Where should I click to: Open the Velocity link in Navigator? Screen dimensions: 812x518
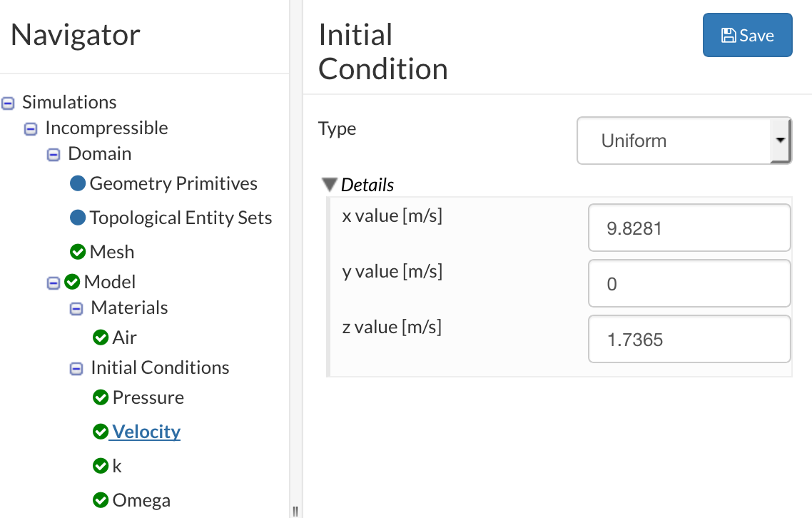pos(146,432)
